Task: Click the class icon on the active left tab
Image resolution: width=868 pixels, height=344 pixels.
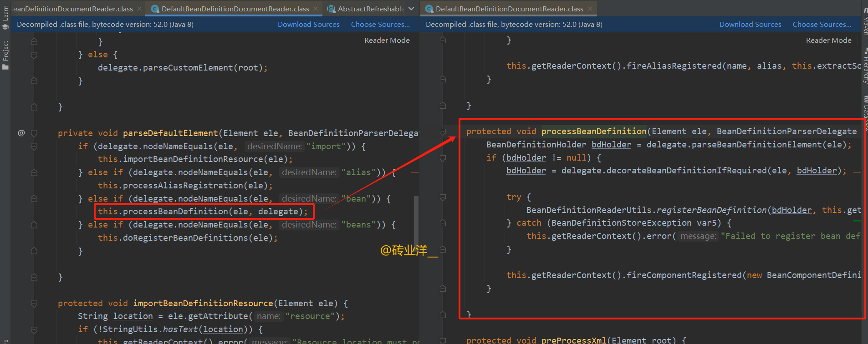Action: (155, 9)
